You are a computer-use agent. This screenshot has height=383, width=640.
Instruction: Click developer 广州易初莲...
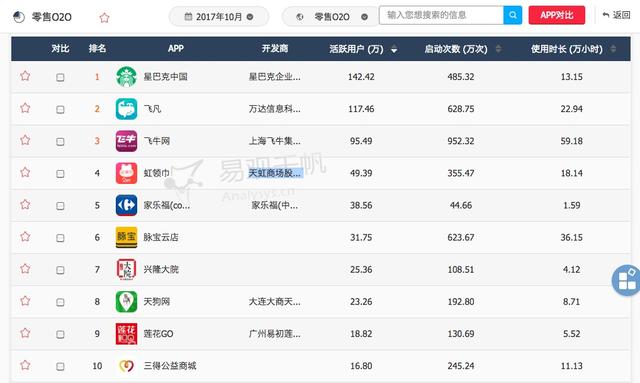pyautogui.click(x=275, y=334)
